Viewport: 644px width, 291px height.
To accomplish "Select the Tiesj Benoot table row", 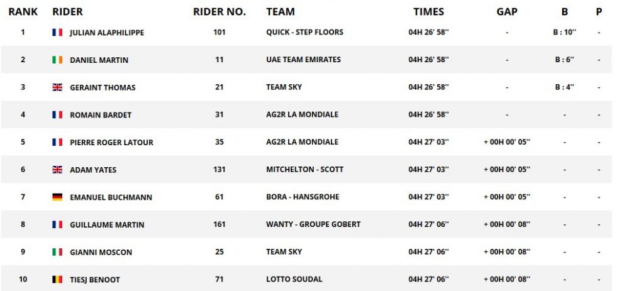I will coord(306,279).
